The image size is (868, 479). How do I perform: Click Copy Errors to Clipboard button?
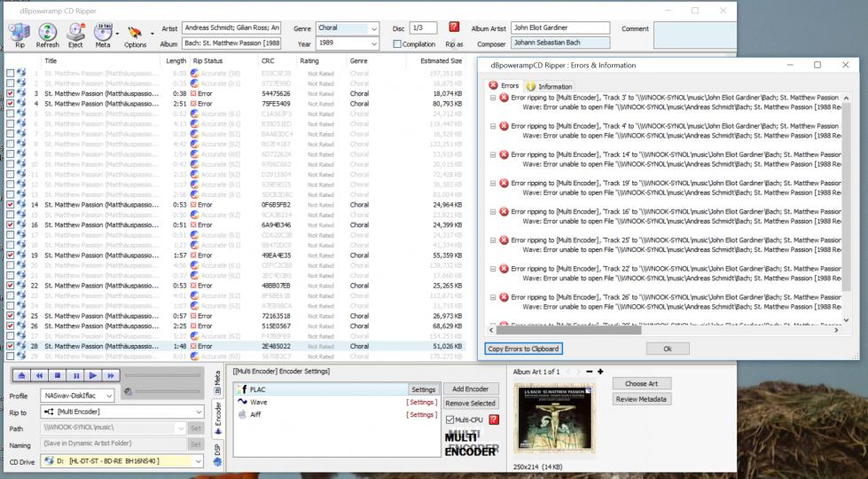(x=525, y=349)
